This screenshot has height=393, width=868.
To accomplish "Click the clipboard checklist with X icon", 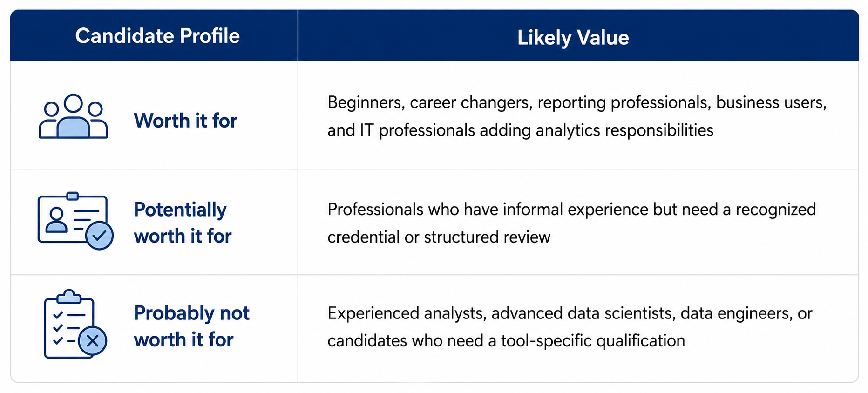I will (75, 324).
